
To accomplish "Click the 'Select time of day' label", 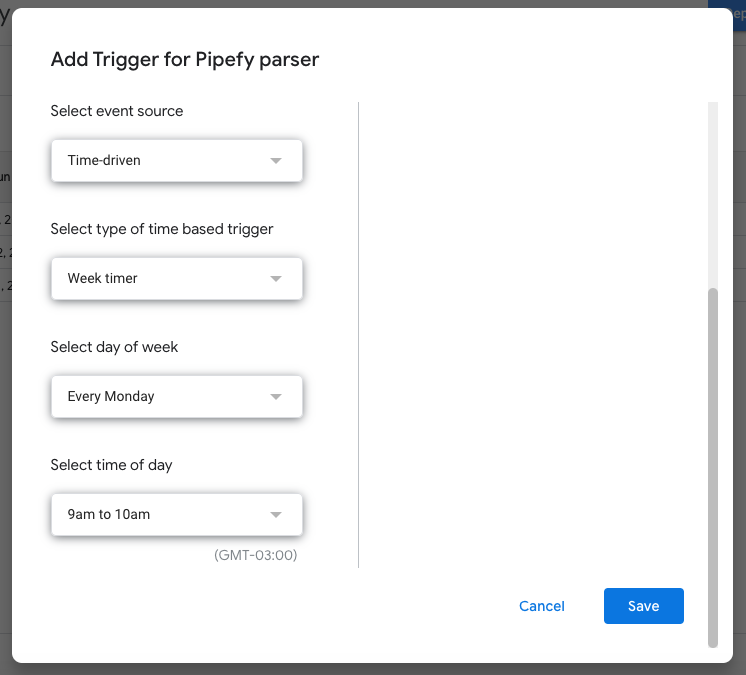I will coord(111,465).
